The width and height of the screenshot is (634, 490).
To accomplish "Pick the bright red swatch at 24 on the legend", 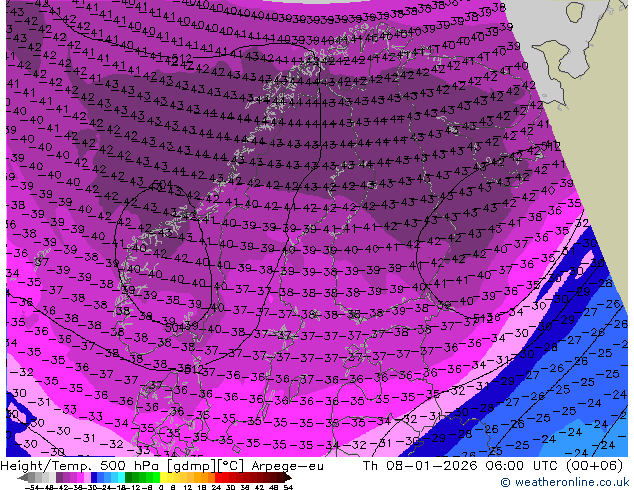I will point(218,477).
